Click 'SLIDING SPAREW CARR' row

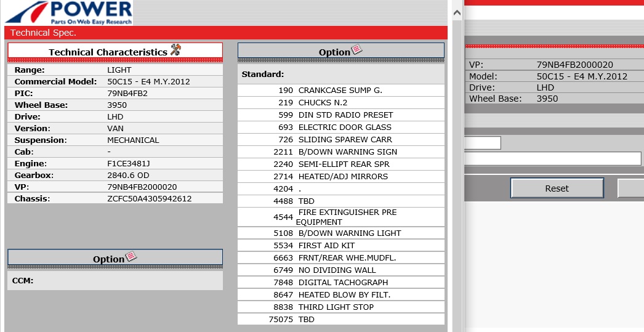point(341,140)
